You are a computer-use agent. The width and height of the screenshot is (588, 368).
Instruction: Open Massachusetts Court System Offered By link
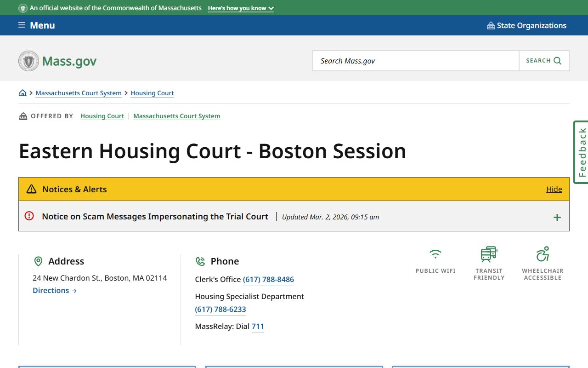click(x=177, y=116)
